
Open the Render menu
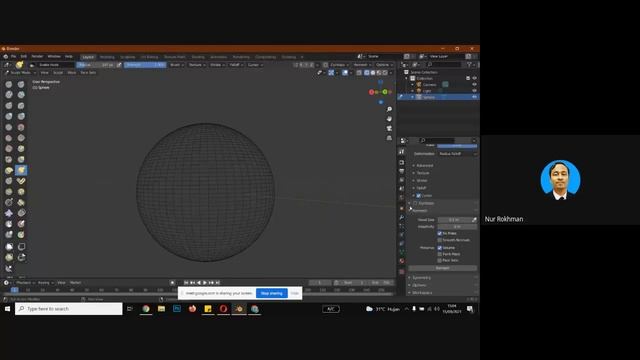coord(37,56)
